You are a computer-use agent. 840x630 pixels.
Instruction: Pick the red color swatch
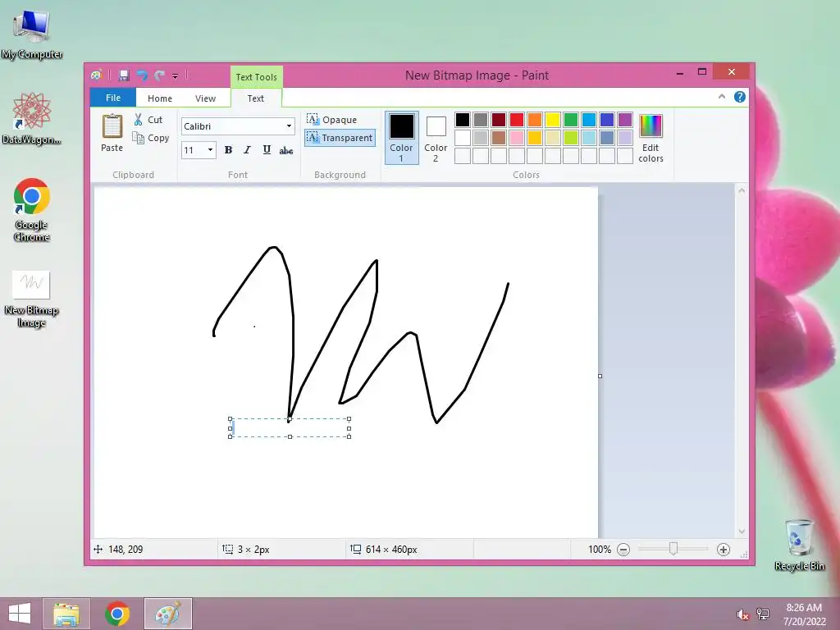point(517,120)
